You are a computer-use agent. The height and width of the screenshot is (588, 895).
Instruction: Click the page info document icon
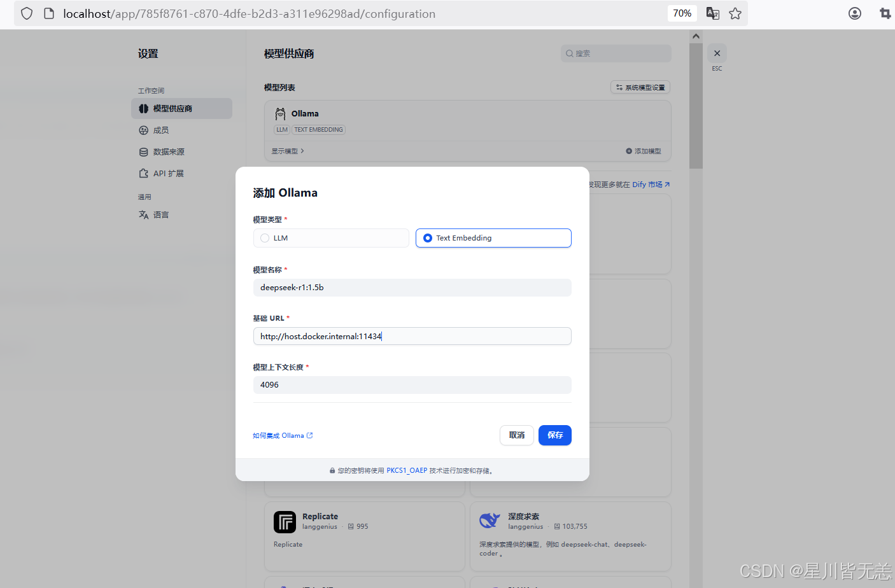point(49,13)
